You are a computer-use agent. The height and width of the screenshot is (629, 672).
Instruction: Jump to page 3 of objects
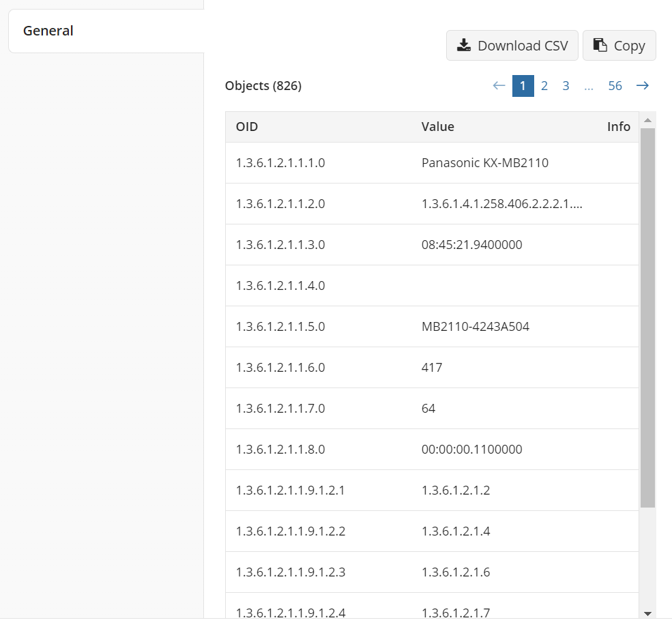(566, 86)
